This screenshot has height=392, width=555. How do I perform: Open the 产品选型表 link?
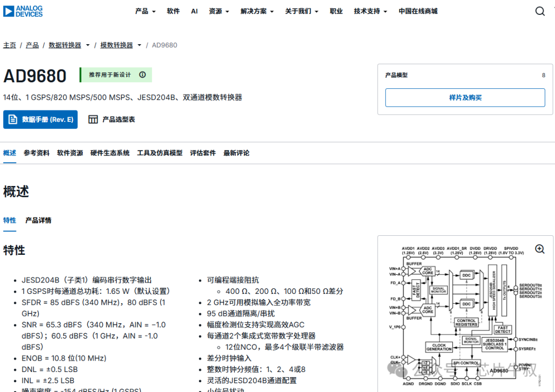pos(112,120)
